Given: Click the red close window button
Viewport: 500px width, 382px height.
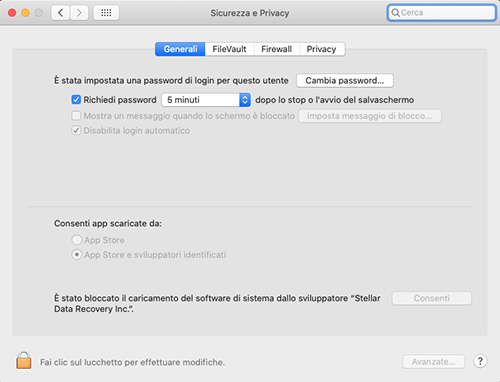Looking at the screenshot, I should [12, 13].
